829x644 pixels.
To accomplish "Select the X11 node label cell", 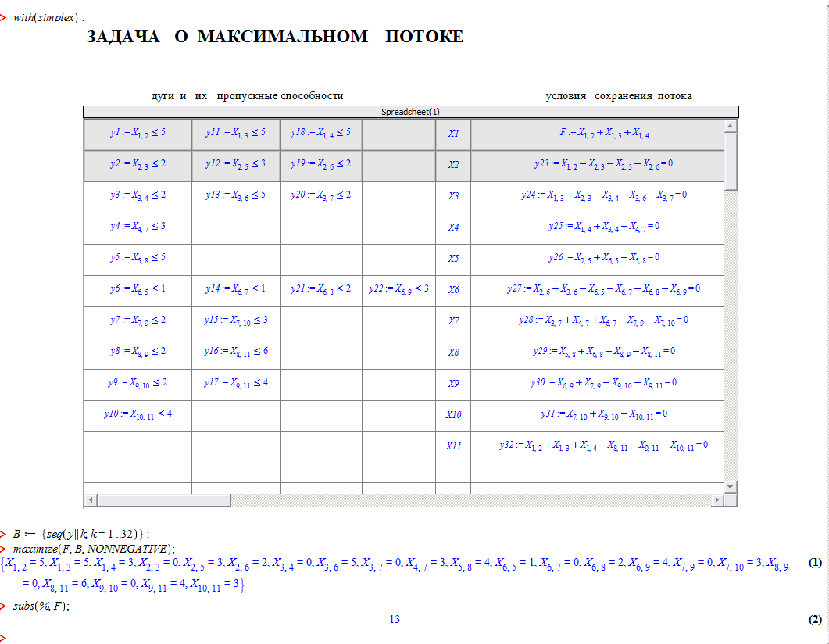I will [x=453, y=447].
